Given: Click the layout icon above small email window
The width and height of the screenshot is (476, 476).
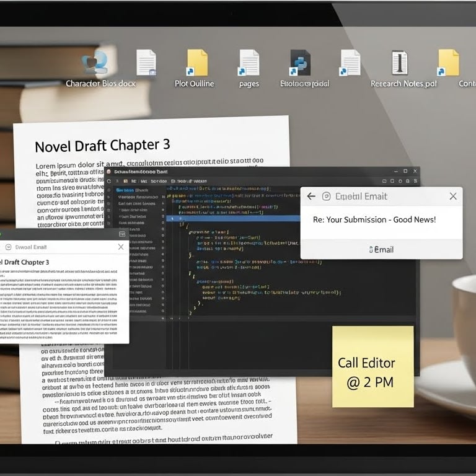Looking at the screenshot, I should (x=122, y=234).
